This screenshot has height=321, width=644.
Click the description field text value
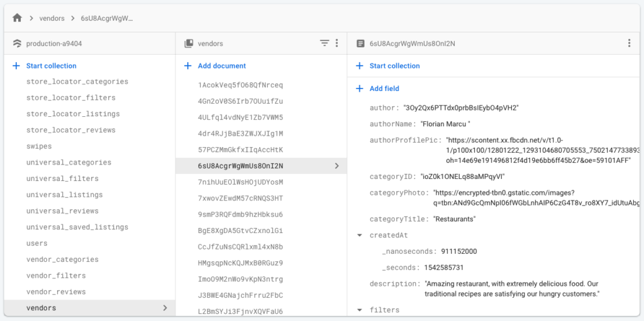pos(513,289)
